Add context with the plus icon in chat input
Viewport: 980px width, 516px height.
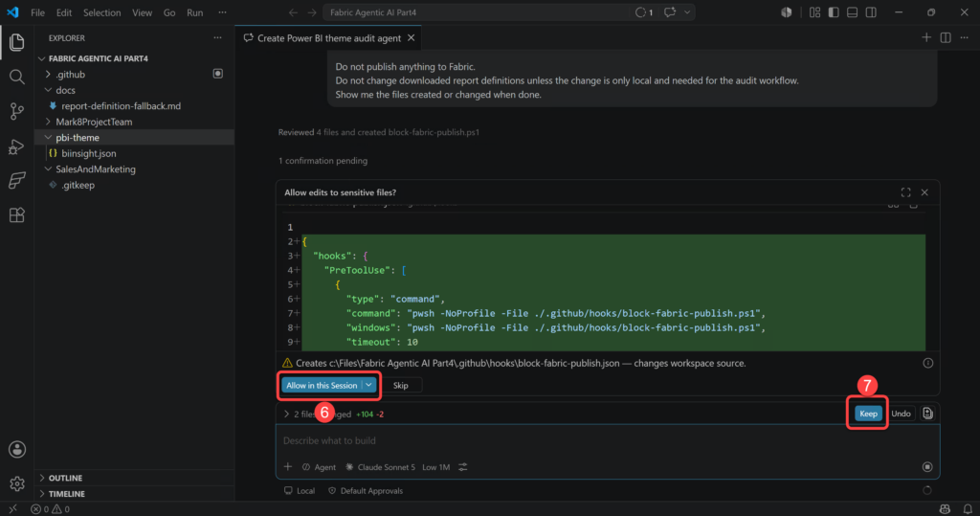pos(287,466)
